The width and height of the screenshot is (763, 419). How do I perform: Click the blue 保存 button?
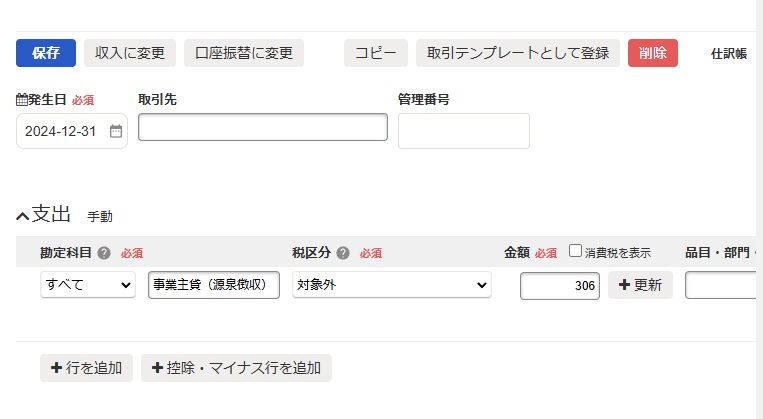pyautogui.click(x=46, y=53)
